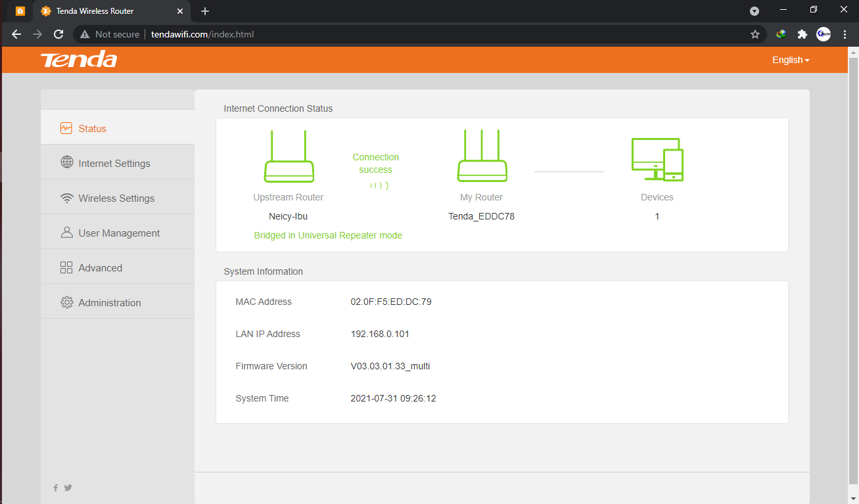Click the router name Tenda_EDDC78

481,216
